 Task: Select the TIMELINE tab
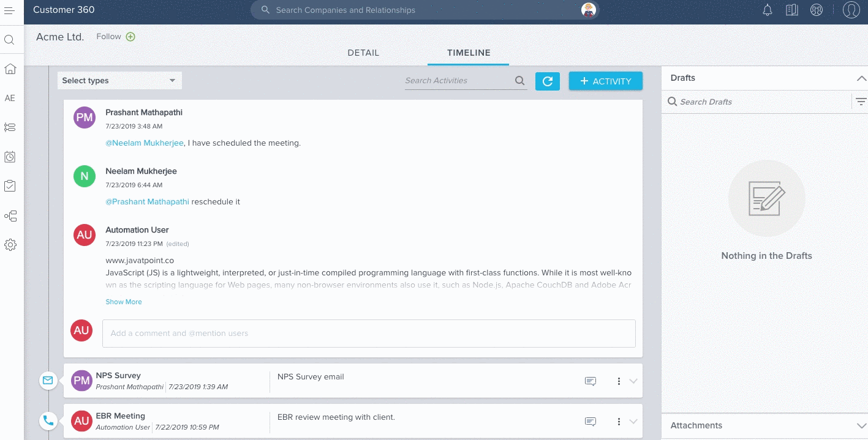click(469, 53)
